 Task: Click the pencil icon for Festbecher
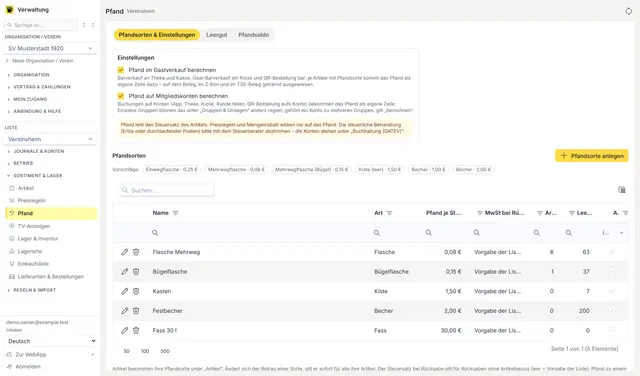point(124,311)
